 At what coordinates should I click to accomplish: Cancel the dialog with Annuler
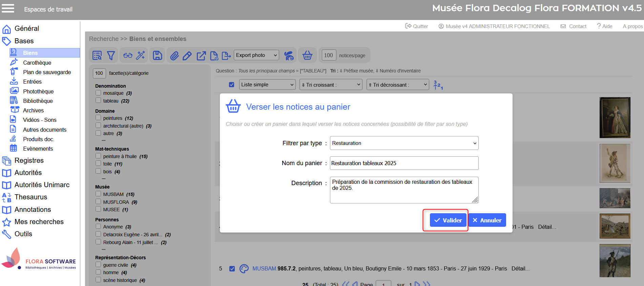point(487,220)
